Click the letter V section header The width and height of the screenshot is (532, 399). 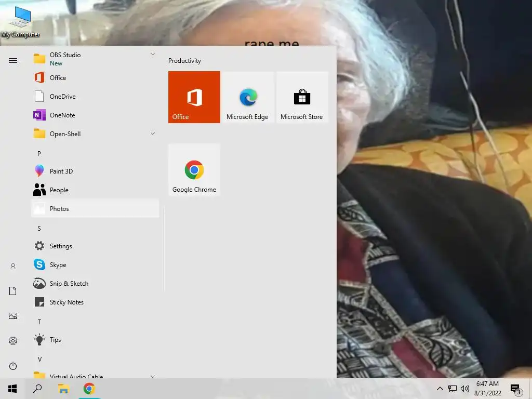tap(39, 360)
